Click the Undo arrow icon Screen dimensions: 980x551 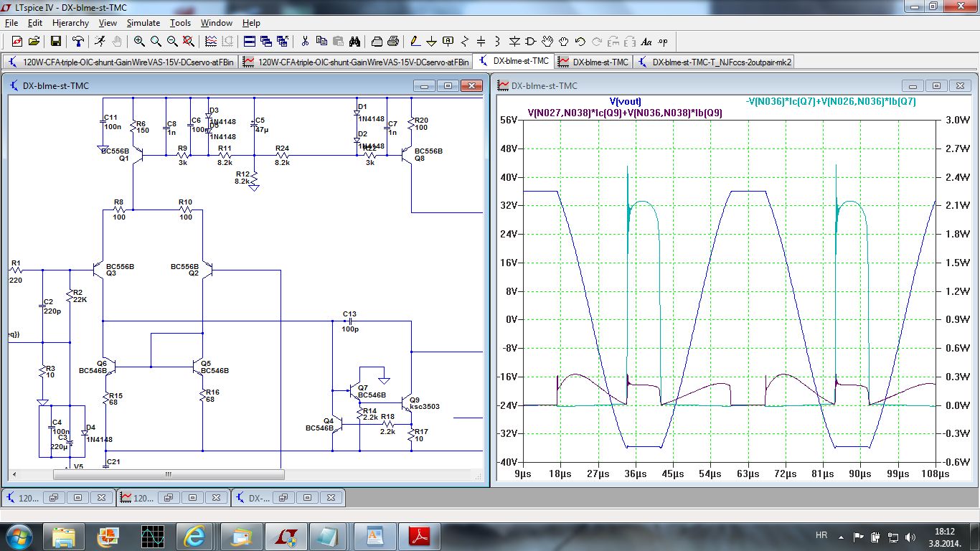[x=580, y=41]
